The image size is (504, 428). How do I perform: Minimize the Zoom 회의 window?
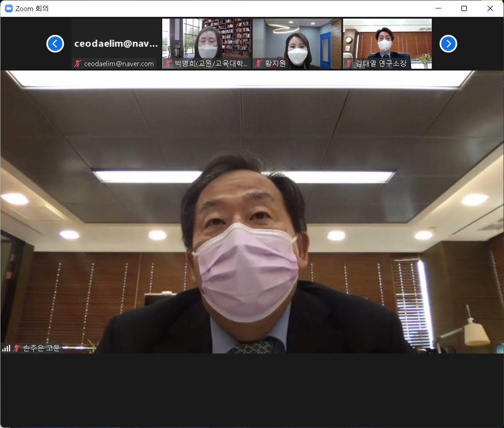coord(438,8)
